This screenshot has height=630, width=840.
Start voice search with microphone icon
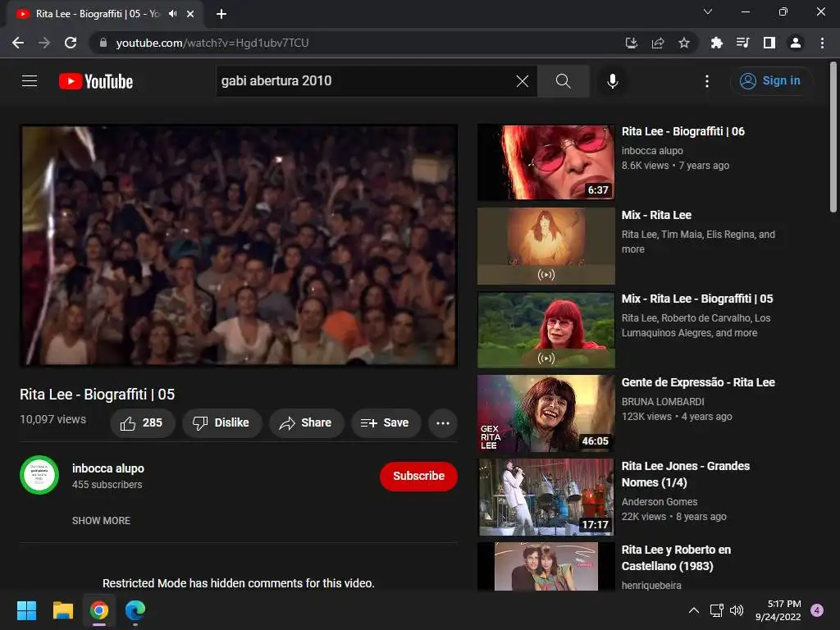[613, 81]
